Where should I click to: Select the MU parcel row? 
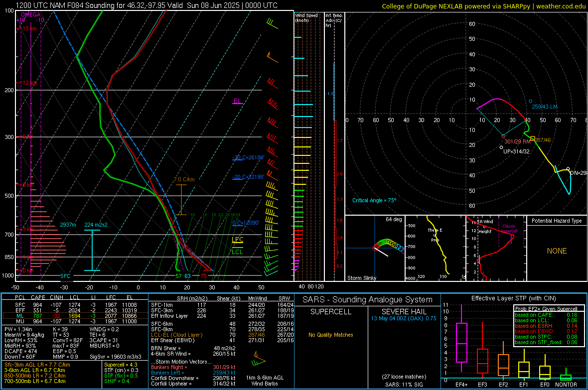tap(75, 321)
